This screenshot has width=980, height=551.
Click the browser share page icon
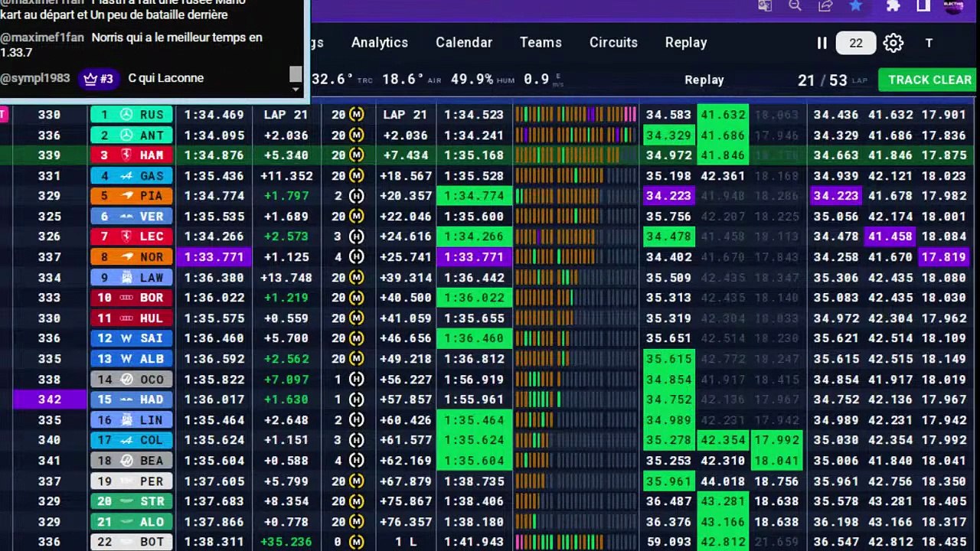pos(825,6)
